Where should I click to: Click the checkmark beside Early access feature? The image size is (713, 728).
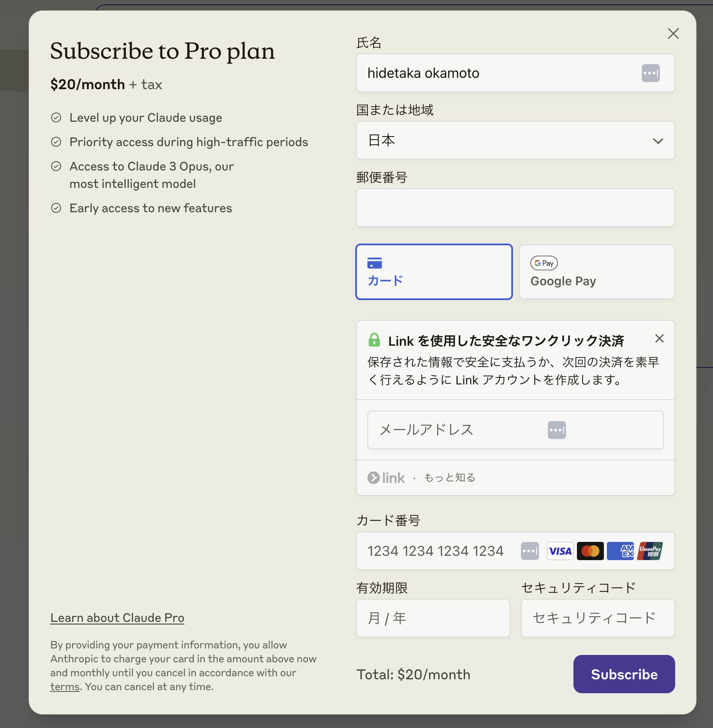pos(57,208)
